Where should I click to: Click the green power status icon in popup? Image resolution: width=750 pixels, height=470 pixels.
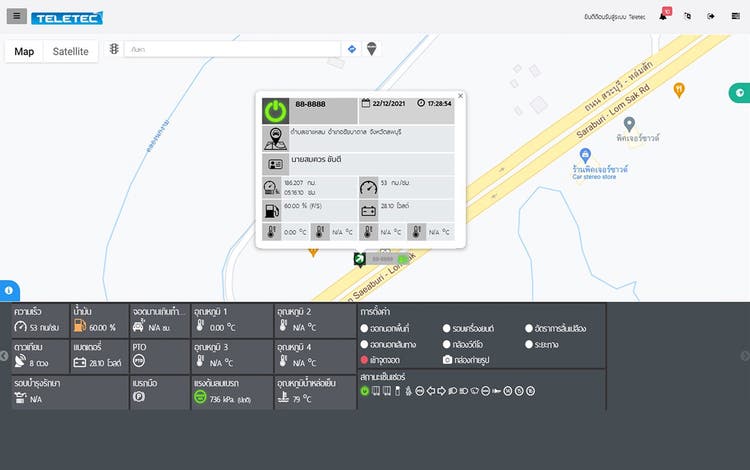[276, 111]
